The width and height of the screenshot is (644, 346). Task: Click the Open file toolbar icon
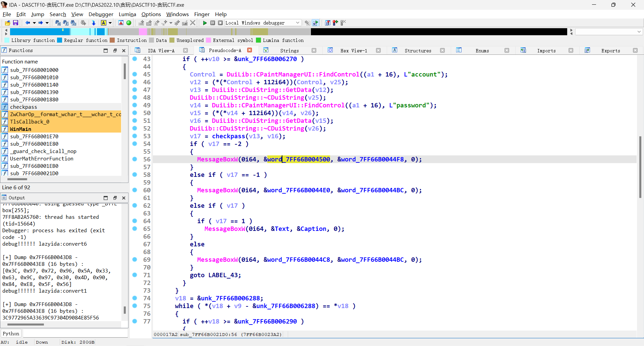point(7,23)
